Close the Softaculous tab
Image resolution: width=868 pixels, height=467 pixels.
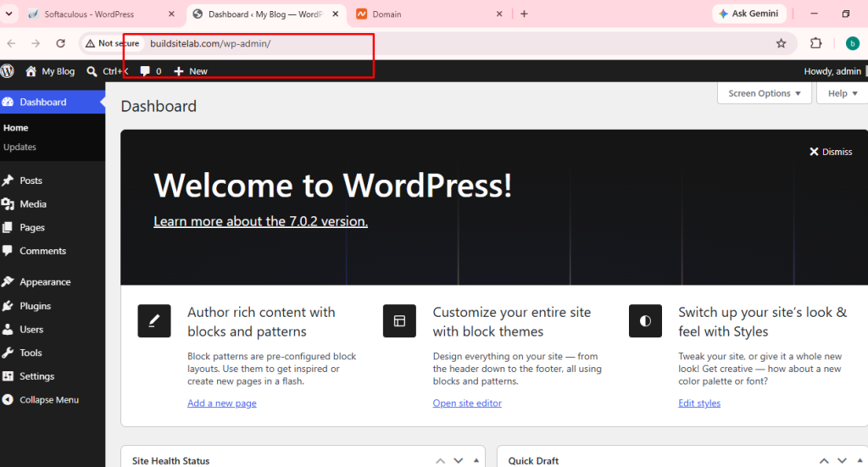point(171,14)
